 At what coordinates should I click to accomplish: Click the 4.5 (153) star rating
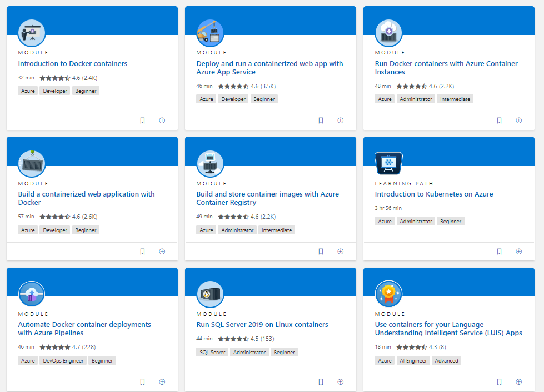pyautogui.click(x=246, y=339)
